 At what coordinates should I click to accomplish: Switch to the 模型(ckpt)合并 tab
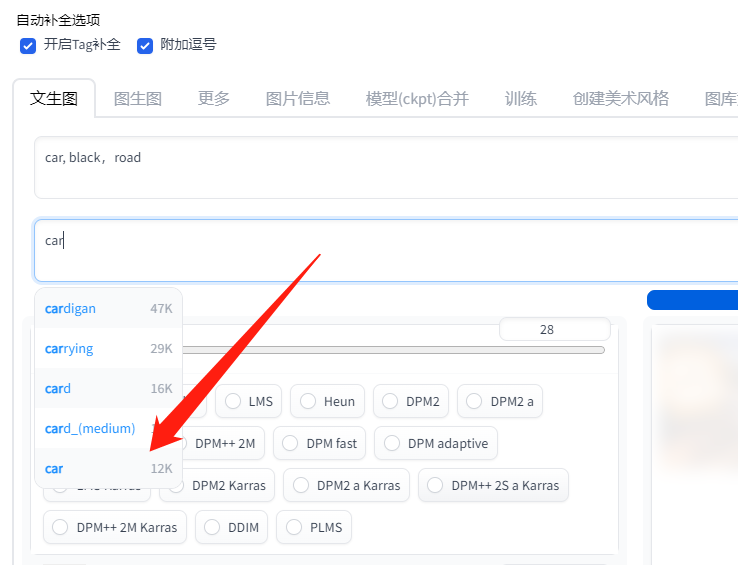(x=416, y=98)
